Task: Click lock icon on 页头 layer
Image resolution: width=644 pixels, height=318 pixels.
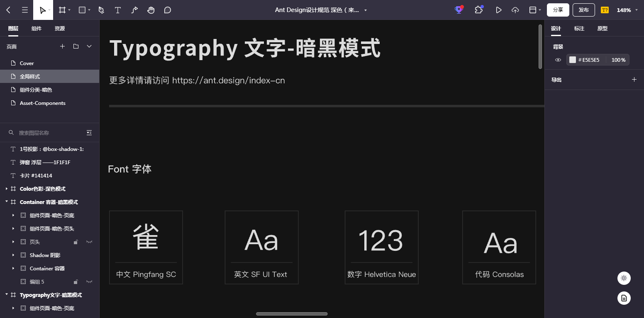Action: [x=76, y=242]
